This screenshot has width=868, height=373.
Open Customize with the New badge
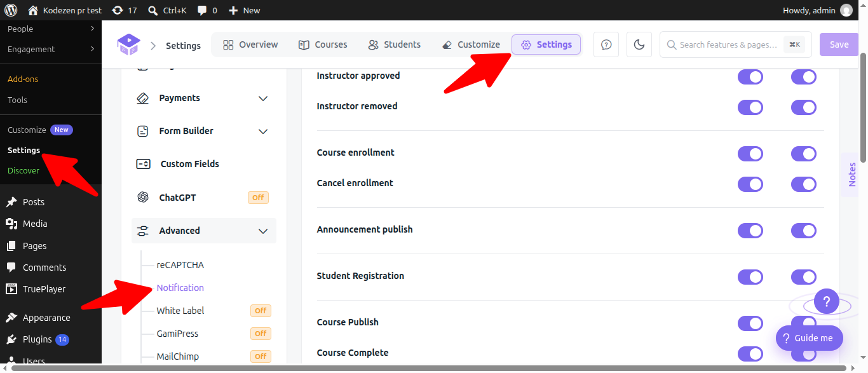pos(40,130)
